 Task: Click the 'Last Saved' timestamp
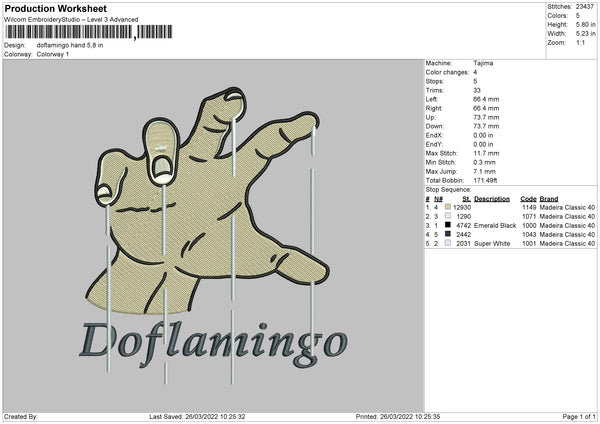coord(197,416)
